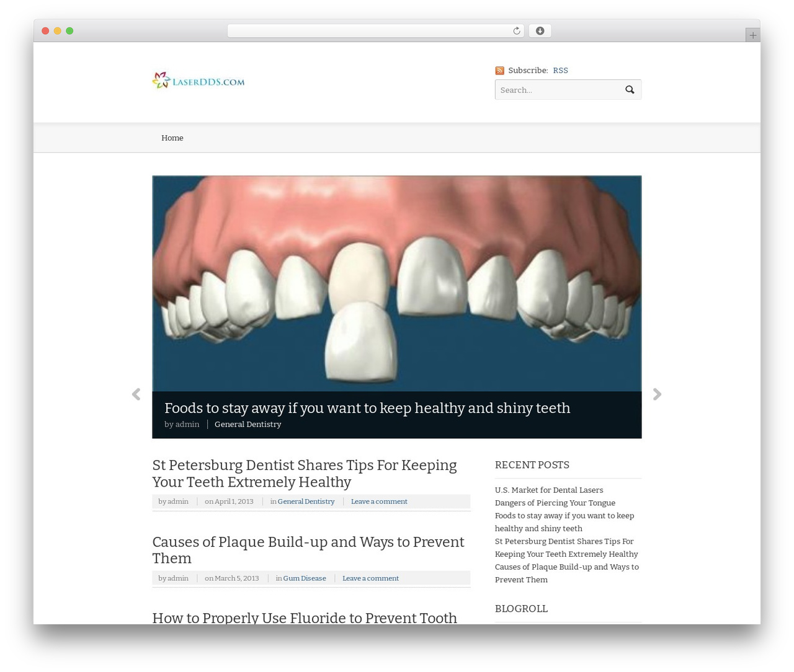Open recent post U.S. Market for Dental Lasers
This screenshot has width=794, height=672.
click(x=549, y=490)
